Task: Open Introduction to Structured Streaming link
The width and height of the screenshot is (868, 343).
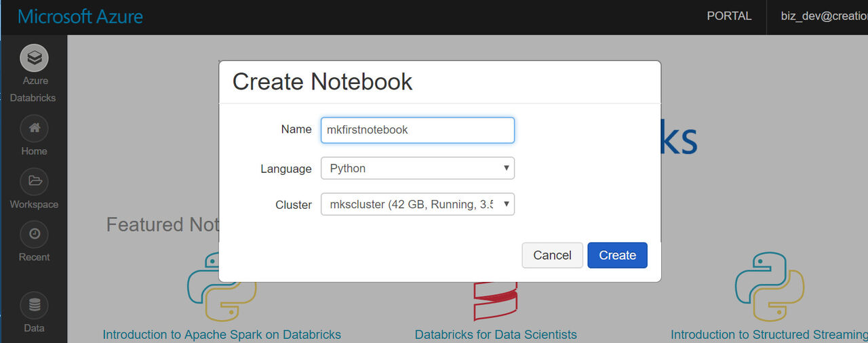Action: point(769,335)
